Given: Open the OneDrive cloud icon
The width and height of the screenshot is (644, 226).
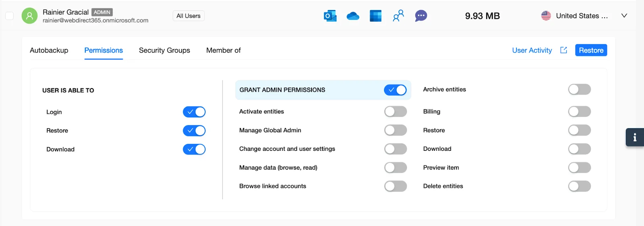Looking at the screenshot, I should 353,16.
